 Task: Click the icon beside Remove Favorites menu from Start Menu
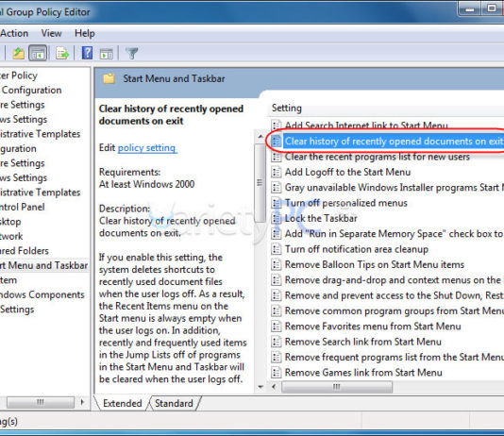[276, 327]
